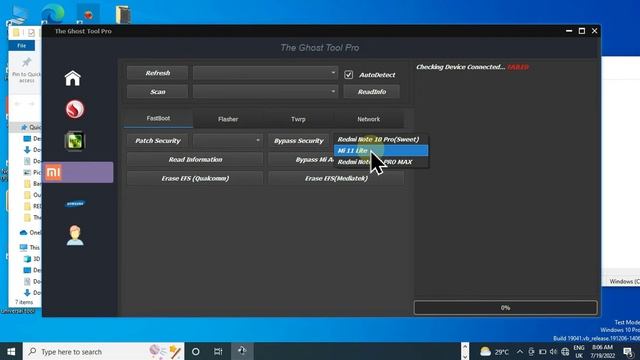640x360 pixels.
Task: Open the Microsoft Edge desktop icon
Action: pos(53,13)
